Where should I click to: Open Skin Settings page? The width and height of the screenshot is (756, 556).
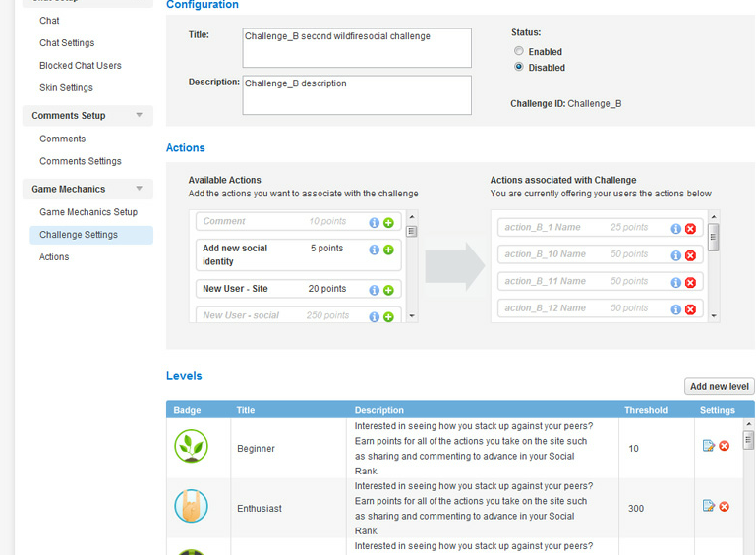tap(66, 87)
